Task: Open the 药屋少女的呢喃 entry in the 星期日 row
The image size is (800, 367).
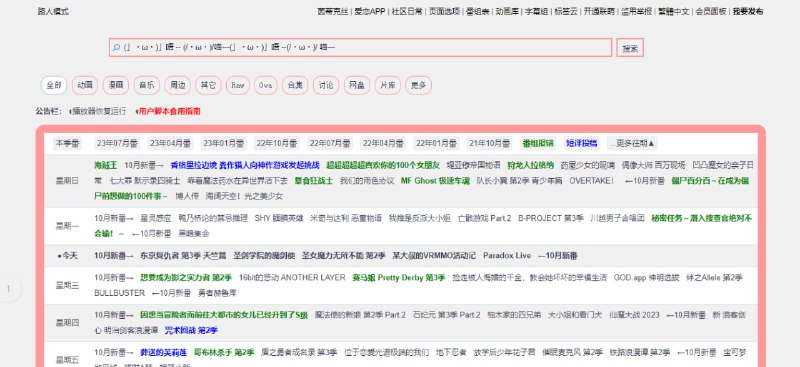Action: coord(587,165)
